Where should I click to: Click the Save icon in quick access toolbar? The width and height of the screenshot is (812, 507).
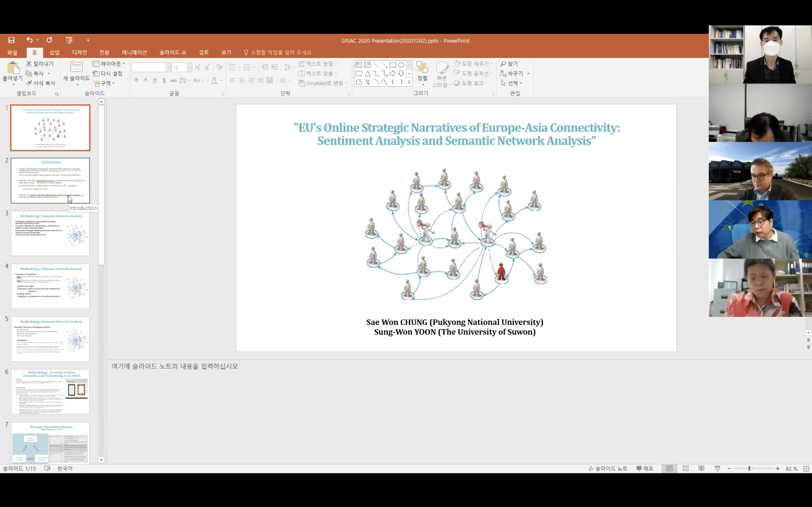(x=11, y=40)
